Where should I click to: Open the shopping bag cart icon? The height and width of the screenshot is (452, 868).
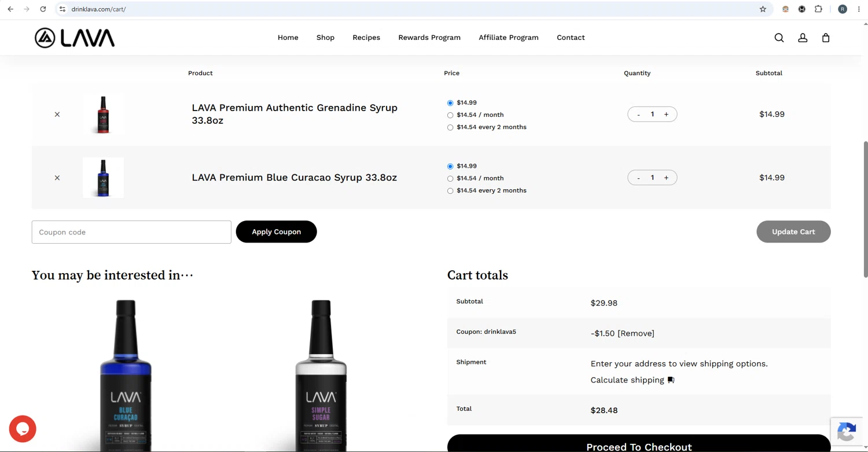coord(826,38)
